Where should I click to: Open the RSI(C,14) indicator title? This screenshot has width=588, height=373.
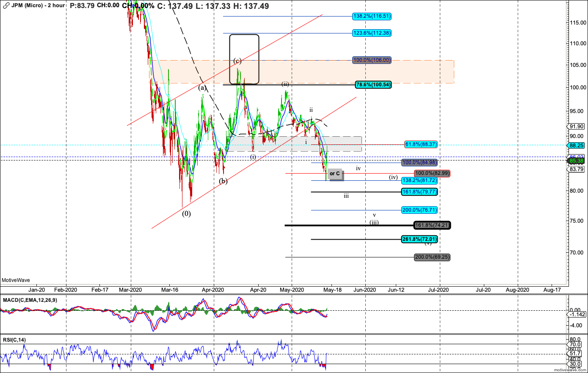(x=14, y=340)
